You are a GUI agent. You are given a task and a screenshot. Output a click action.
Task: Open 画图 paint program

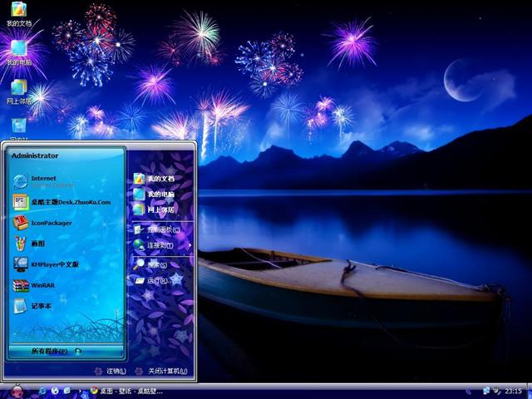click(x=29, y=244)
